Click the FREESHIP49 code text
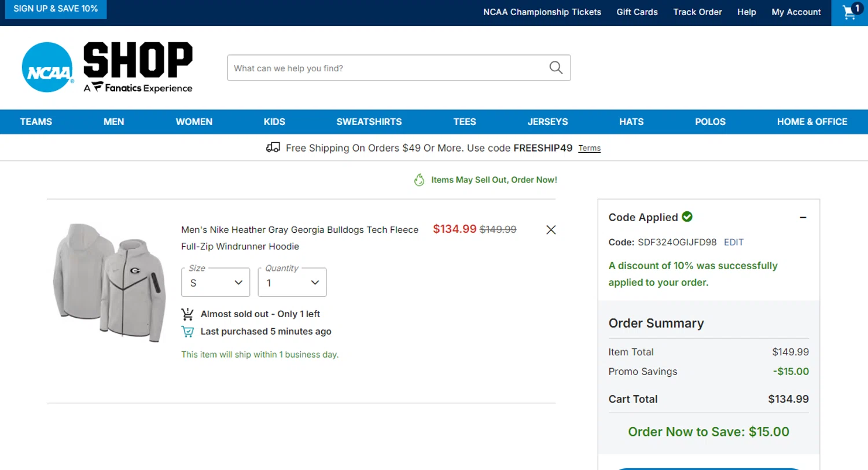 coord(543,148)
